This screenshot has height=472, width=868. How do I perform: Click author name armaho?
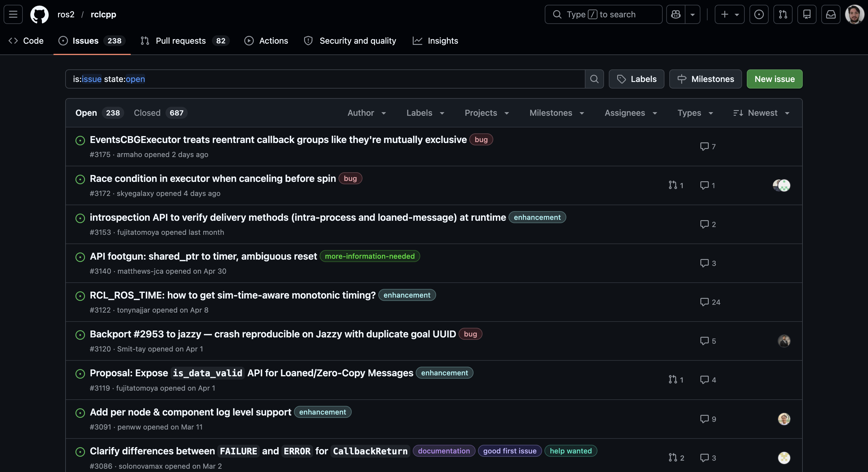pos(129,155)
